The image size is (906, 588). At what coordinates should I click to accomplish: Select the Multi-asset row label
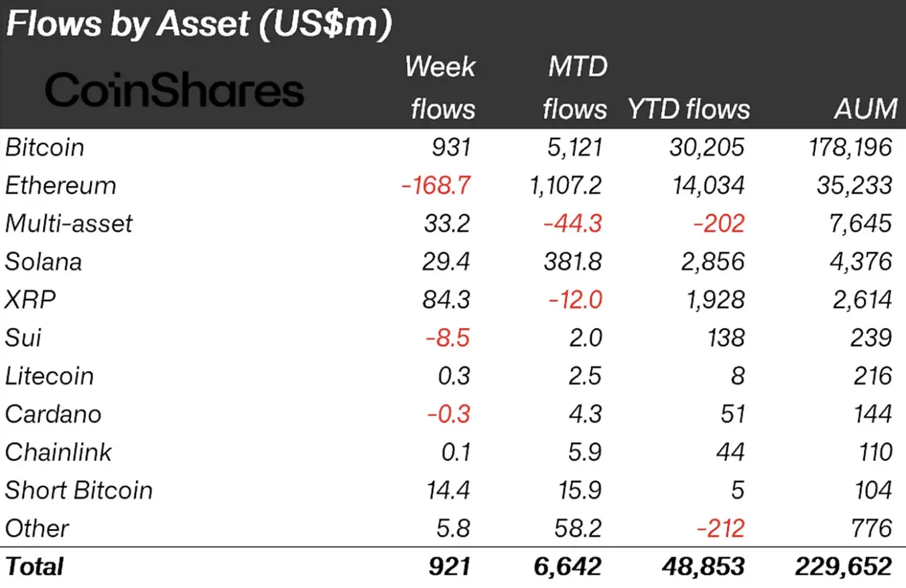tap(69, 223)
